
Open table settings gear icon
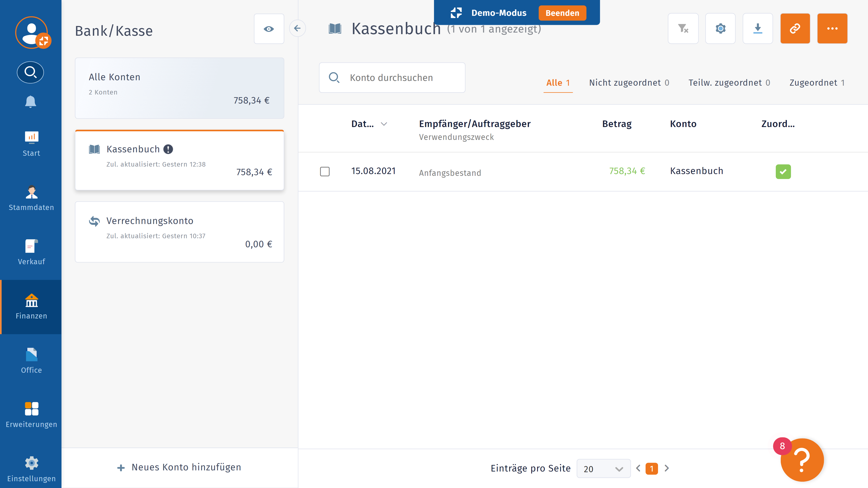(720, 28)
